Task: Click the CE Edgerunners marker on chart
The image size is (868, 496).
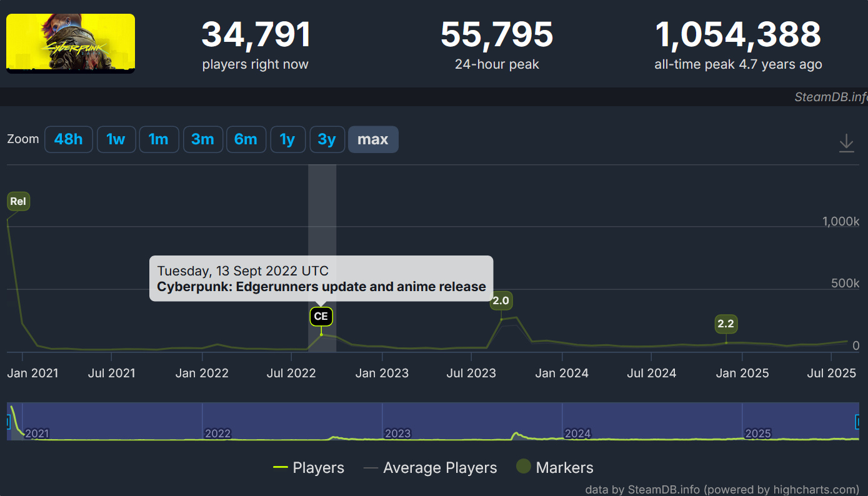Action: (321, 317)
